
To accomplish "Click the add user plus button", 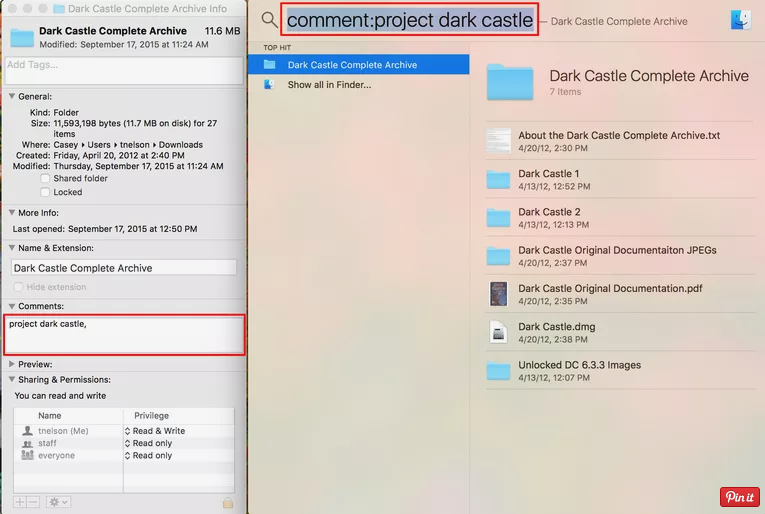I will (20, 502).
